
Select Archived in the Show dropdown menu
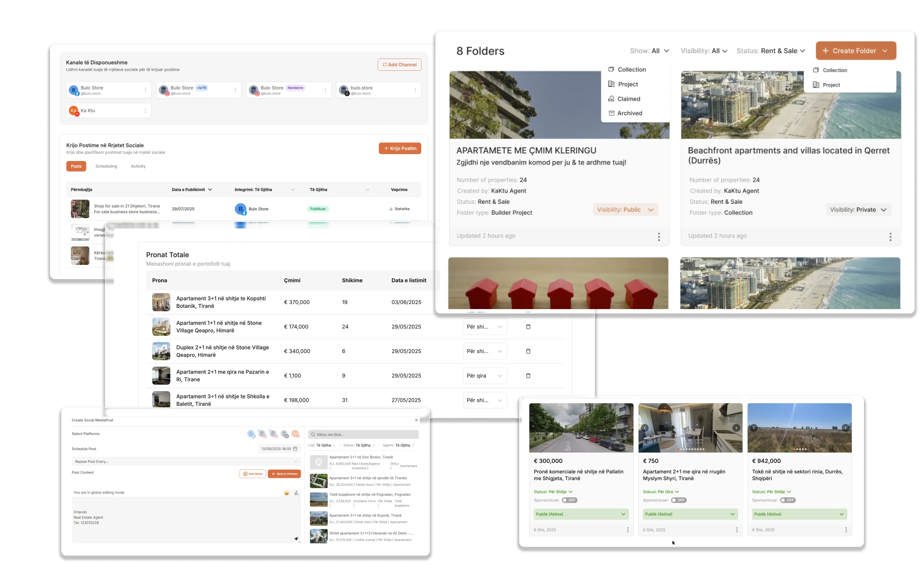click(625, 113)
